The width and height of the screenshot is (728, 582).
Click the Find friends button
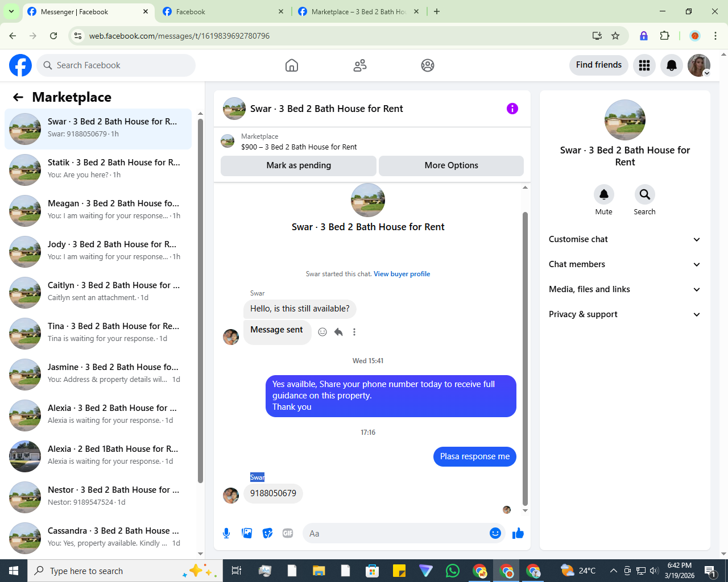pos(599,65)
